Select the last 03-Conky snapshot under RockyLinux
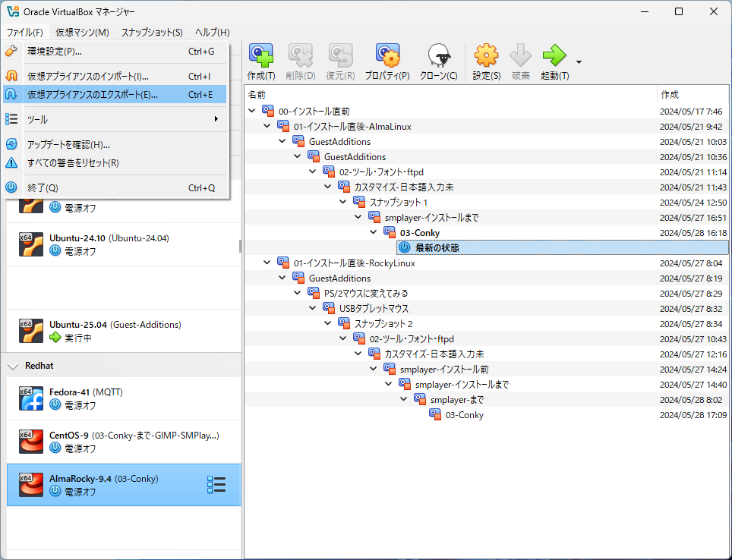The width and height of the screenshot is (732, 560). [x=464, y=415]
